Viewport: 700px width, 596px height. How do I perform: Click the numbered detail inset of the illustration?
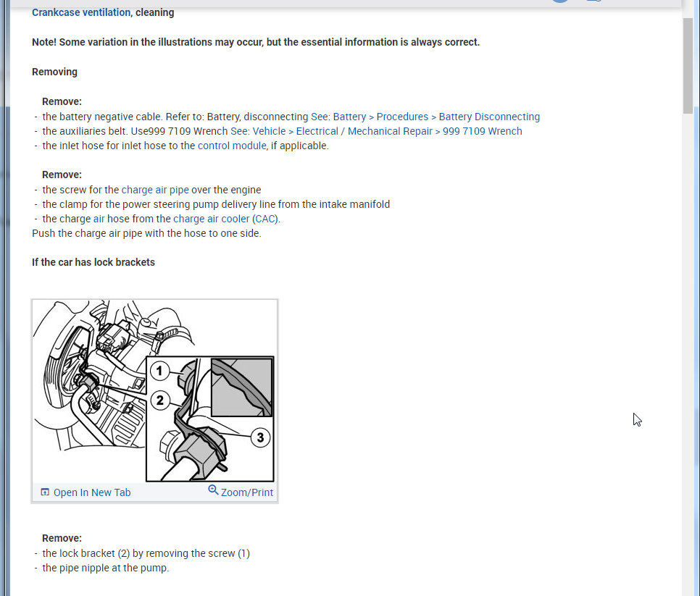coord(210,419)
